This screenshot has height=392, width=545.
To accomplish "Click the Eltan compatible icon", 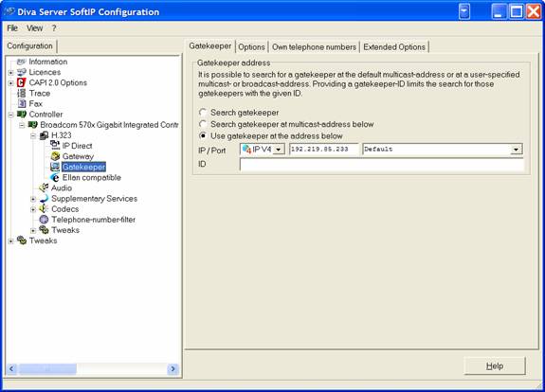I will (55, 177).
